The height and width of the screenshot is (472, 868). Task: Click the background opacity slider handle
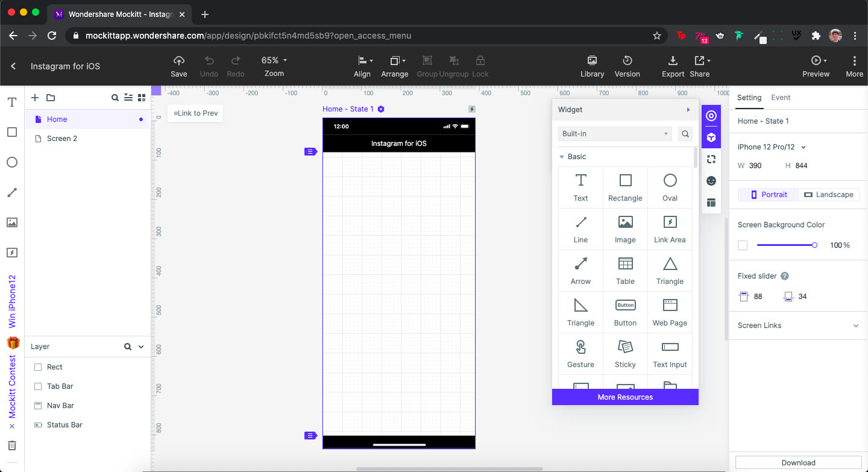pyautogui.click(x=814, y=245)
